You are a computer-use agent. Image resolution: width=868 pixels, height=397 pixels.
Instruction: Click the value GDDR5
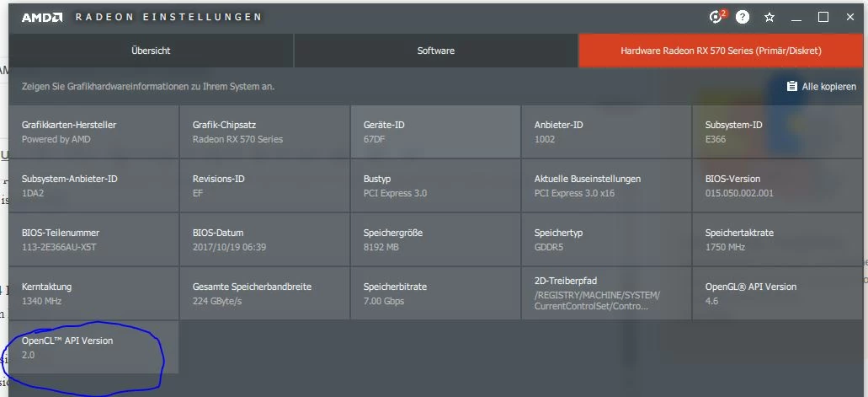549,247
